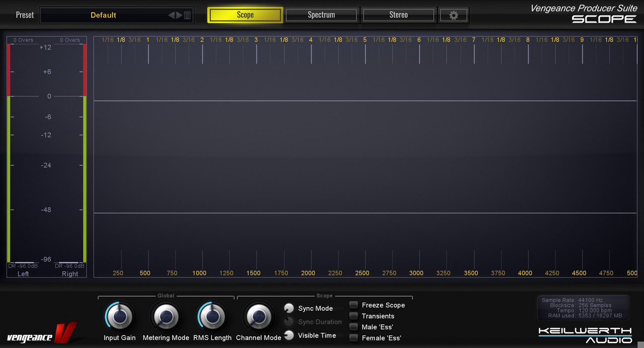Enable the Freeze Scope checkbox
This screenshot has width=644, height=348.
click(354, 305)
